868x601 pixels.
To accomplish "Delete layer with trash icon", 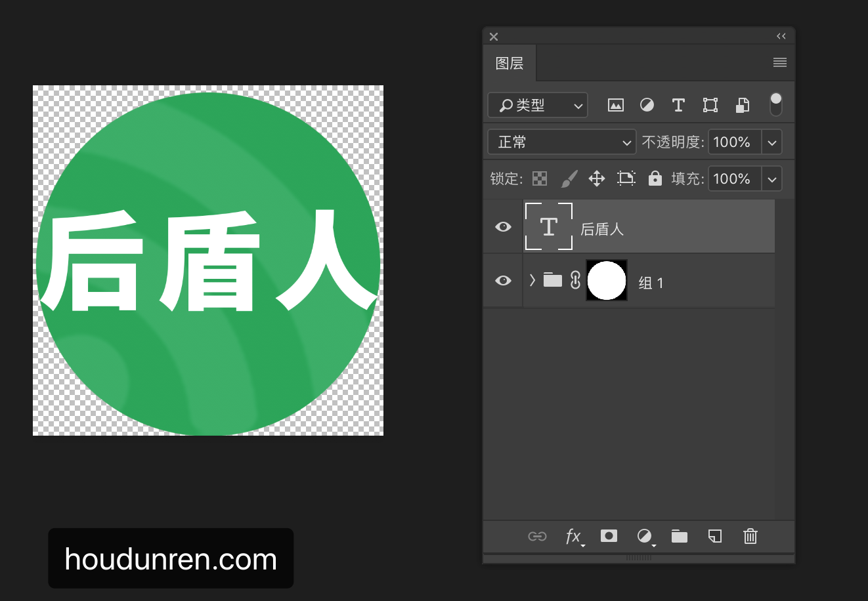I will pyautogui.click(x=750, y=537).
